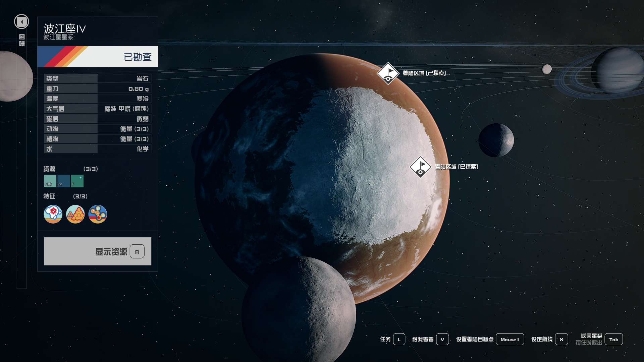The height and width of the screenshot is (362, 644).
Task: Click the 已勘查 surveyed status banner
Action: click(x=98, y=57)
